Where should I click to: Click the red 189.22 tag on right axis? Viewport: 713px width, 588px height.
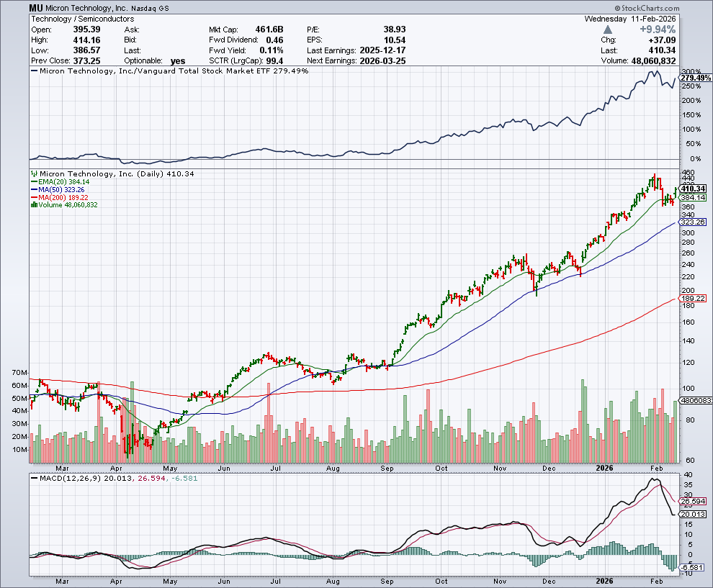coord(693,299)
